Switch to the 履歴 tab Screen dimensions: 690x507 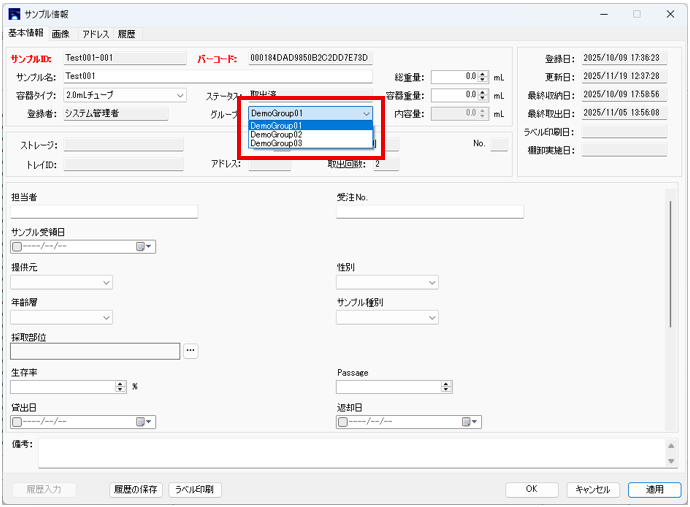click(126, 34)
